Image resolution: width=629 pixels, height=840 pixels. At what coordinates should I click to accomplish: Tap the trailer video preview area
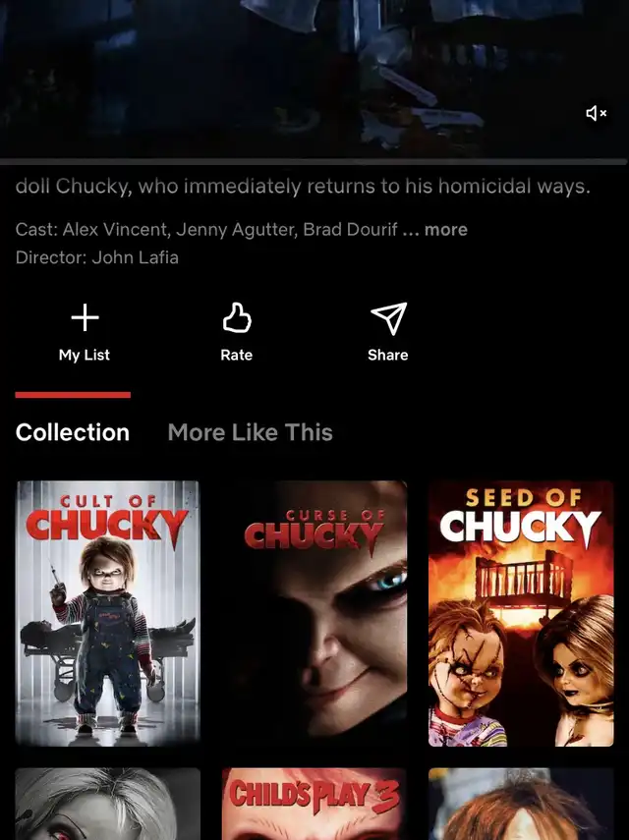[x=314, y=79]
